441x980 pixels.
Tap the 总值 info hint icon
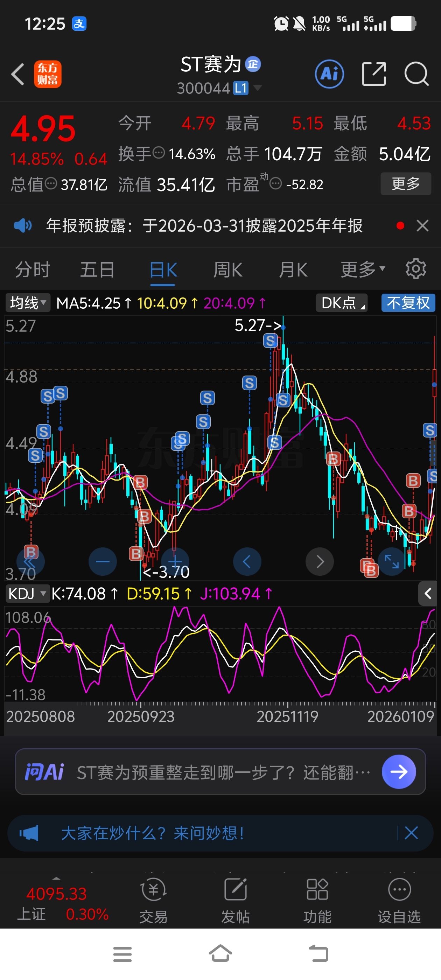point(51,184)
